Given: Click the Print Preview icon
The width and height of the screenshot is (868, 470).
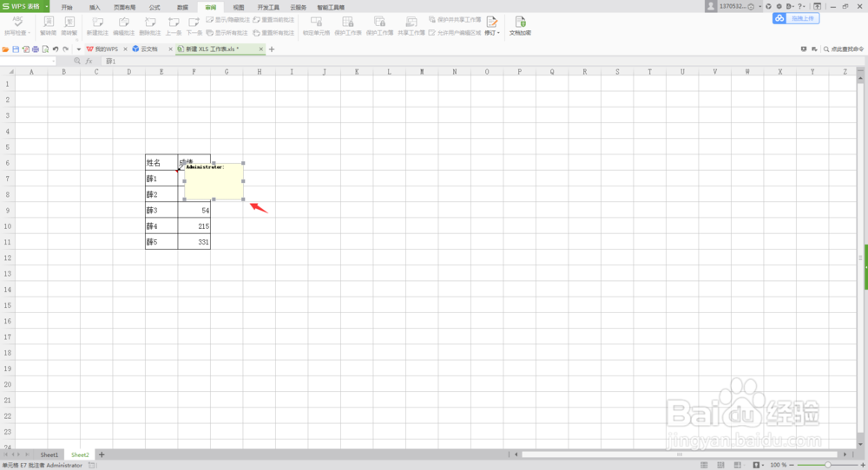Looking at the screenshot, I should (x=45, y=49).
